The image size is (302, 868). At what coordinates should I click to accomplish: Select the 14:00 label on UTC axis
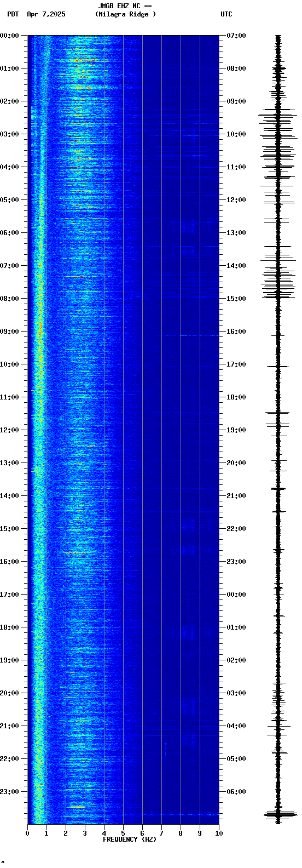click(x=236, y=266)
